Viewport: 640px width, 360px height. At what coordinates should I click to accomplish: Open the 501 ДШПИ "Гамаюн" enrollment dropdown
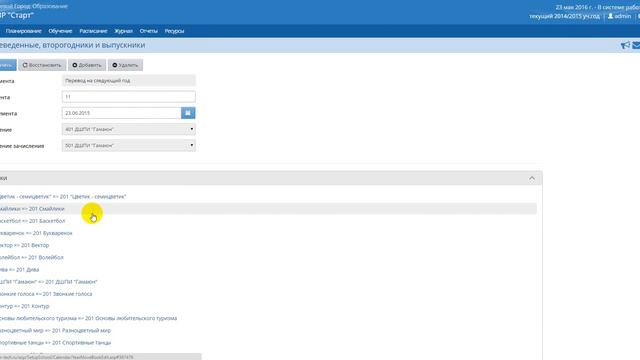[129, 146]
